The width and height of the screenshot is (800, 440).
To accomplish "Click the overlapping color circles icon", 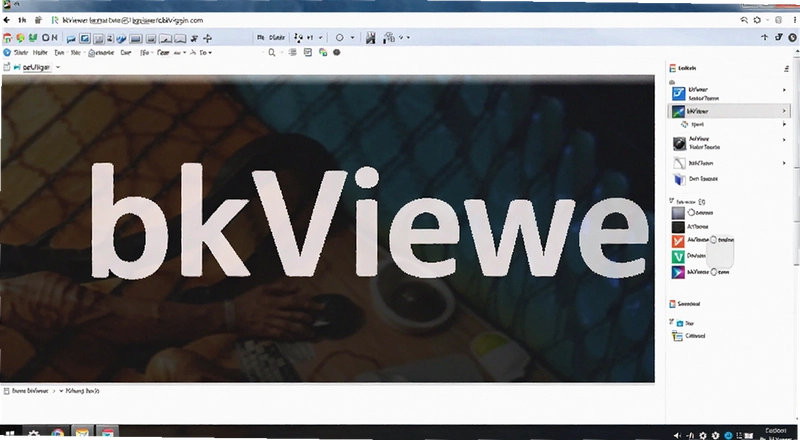I will 323,52.
